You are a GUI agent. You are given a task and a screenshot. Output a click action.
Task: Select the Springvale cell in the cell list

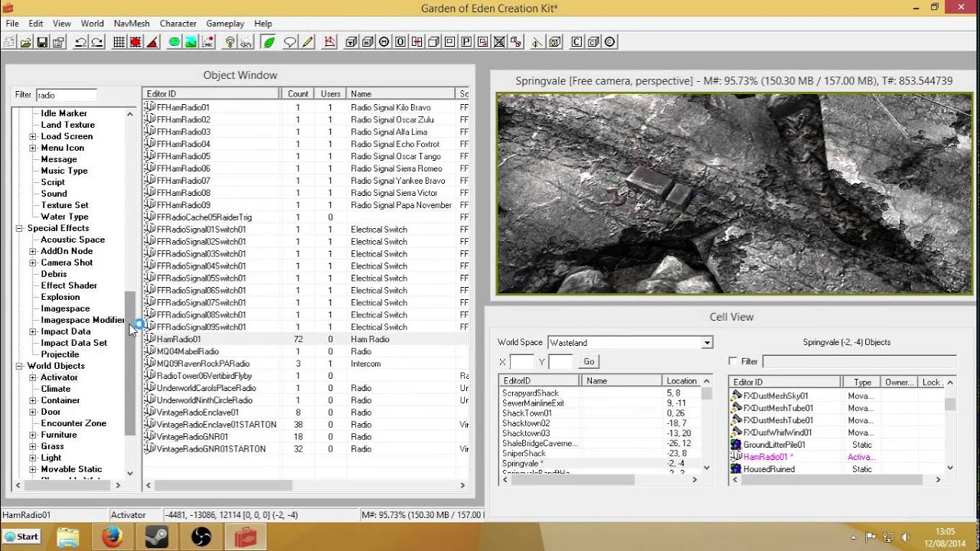[601, 463]
